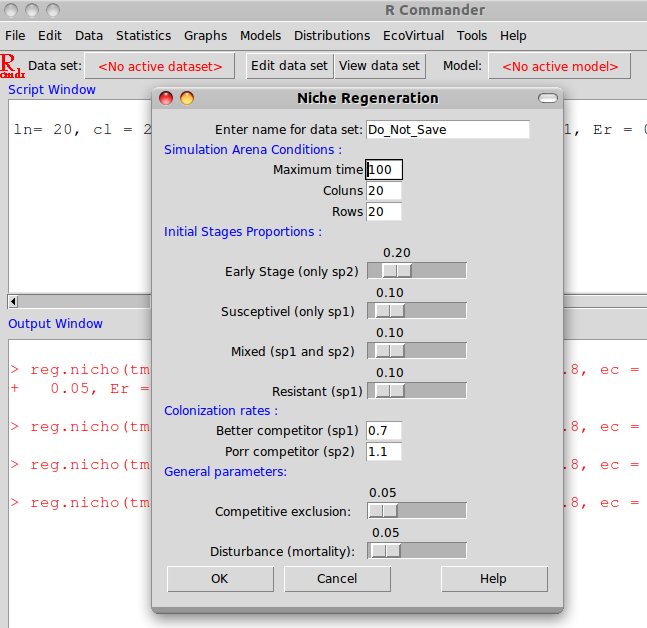647x628 pixels.
Task: Click the data set name field
Action: point(447,130)
